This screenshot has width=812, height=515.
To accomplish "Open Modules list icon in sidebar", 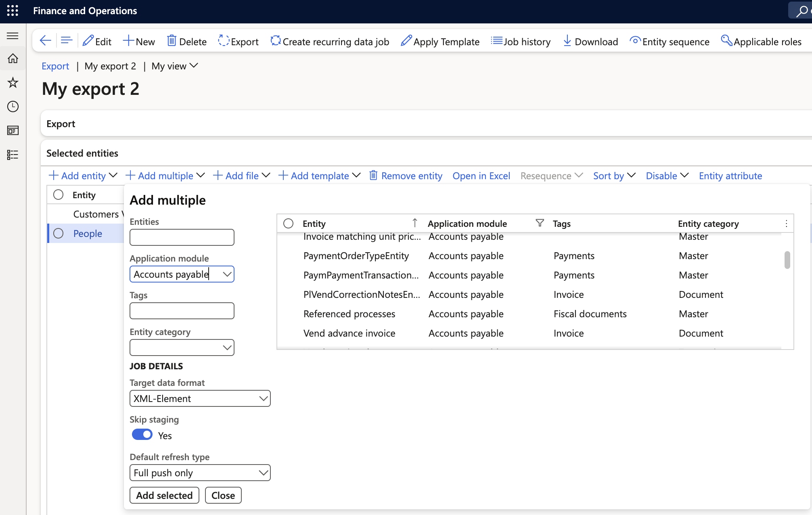I will point(13,155).
